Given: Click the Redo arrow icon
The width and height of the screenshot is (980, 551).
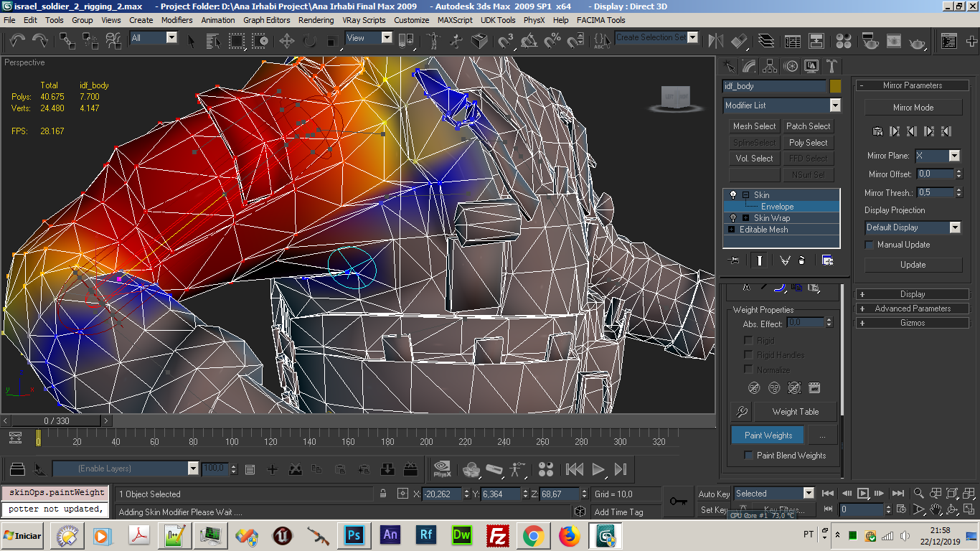Looking at the screenshot, I should coord(40,41).
